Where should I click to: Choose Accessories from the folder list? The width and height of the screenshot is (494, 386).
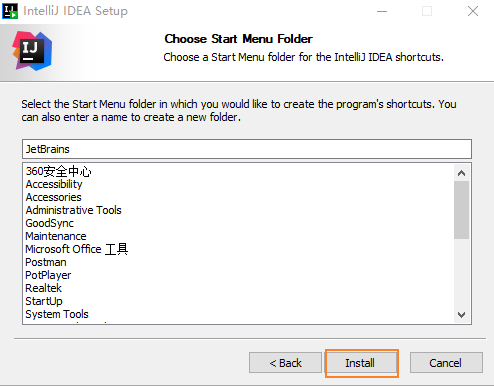pyautogui.click(x=53, y=197)
